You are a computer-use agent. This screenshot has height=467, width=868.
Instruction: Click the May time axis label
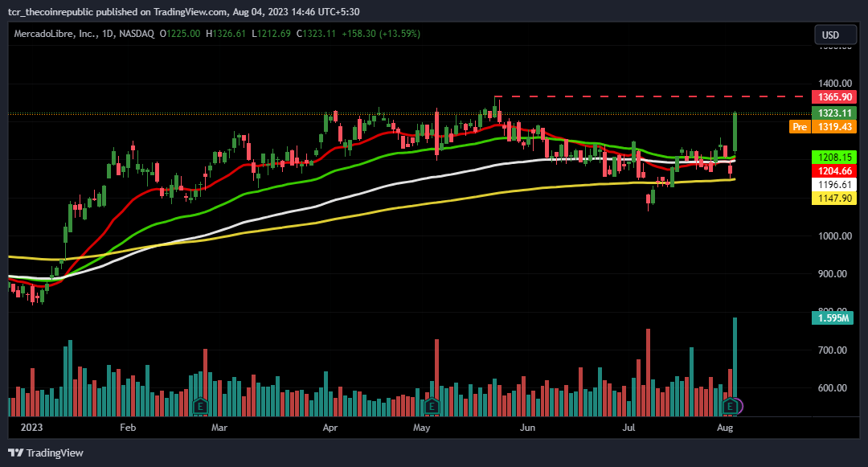pyautogui.click(x=421, y=428)
